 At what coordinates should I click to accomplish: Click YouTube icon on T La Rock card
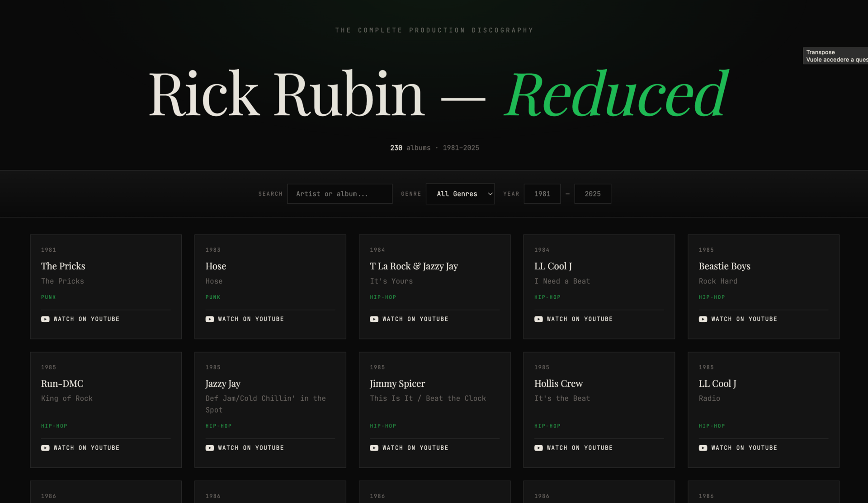(x=374, y=319)
